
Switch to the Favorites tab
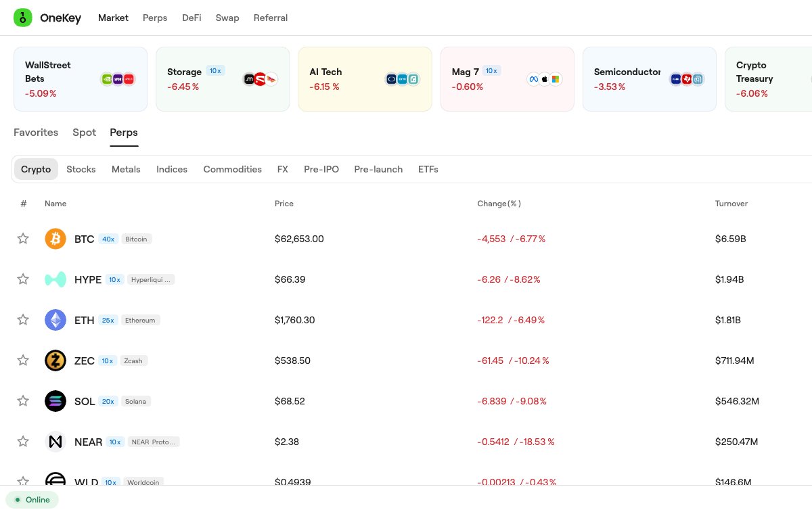click(36, 133)
